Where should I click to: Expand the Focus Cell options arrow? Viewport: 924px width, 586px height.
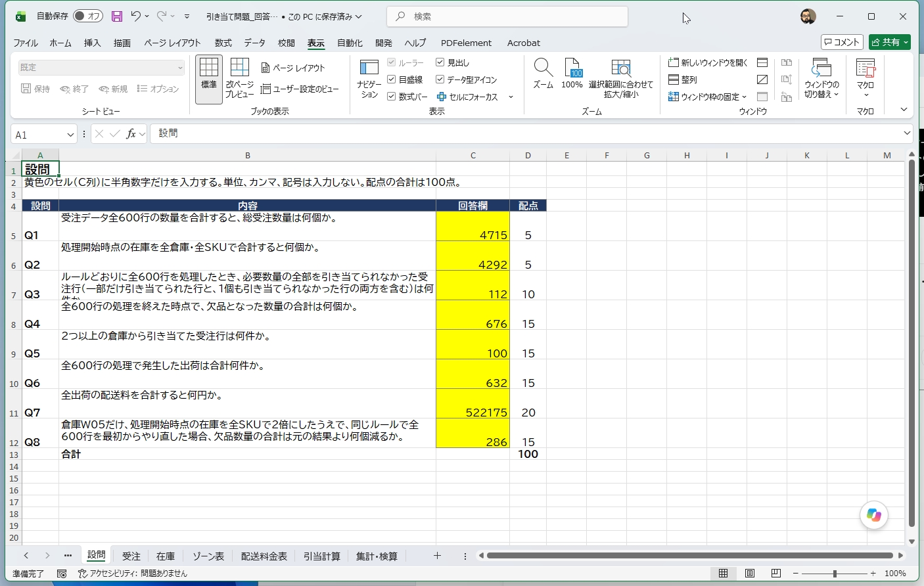coord(511,97)
